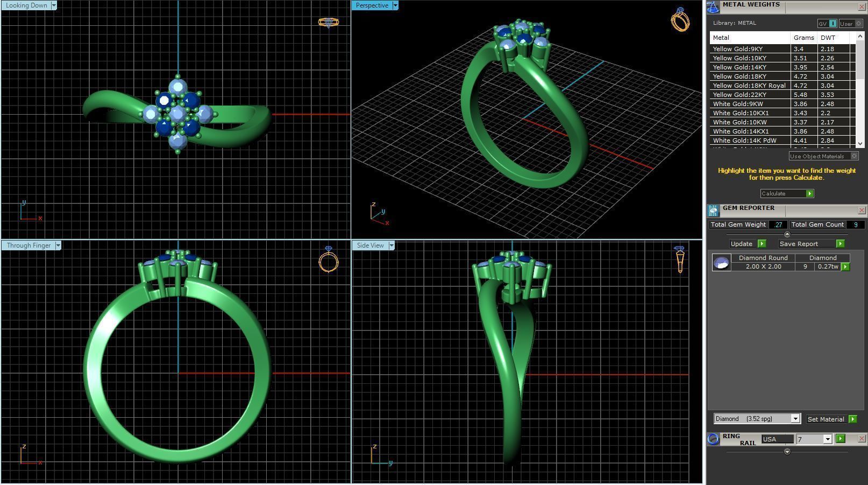Click the Perspective viewport label
This screenshot has width=868, height=485.
click(372, 5)
